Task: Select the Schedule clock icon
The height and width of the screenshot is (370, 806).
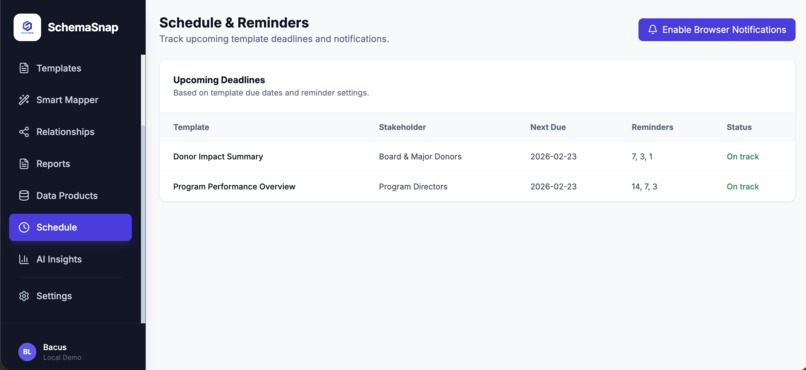Action: (x=24, y=227)
